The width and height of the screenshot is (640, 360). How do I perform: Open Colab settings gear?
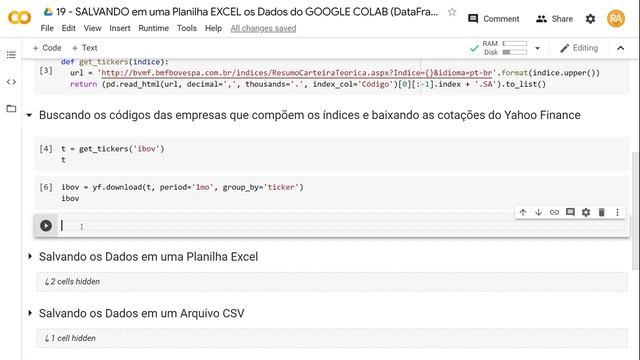[590, 19]
